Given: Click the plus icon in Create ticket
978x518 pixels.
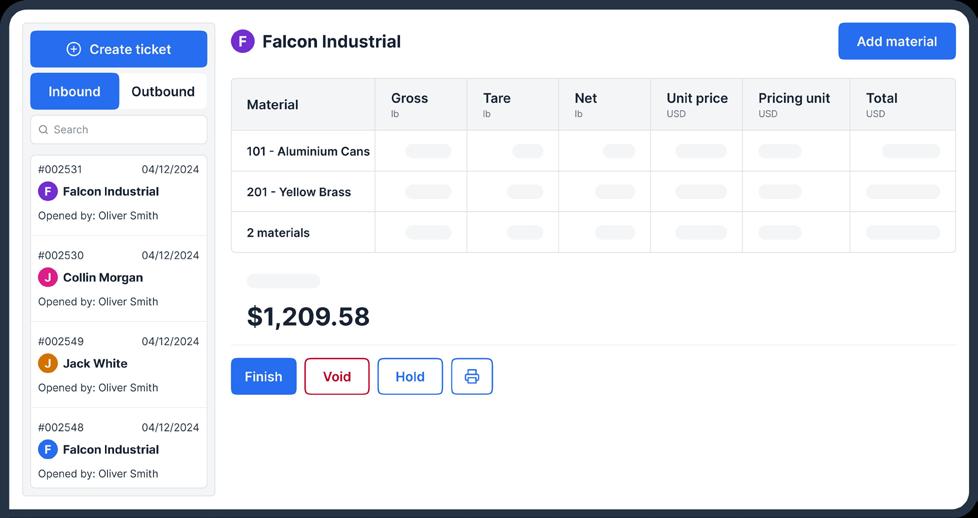Looking at the screenshot, I should (x=73, y=49).
